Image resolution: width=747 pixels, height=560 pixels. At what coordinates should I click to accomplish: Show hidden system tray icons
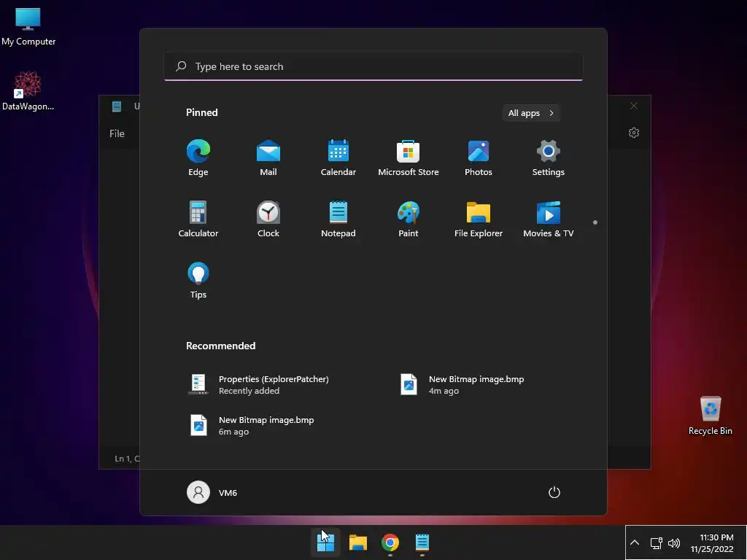pos(635,542)
